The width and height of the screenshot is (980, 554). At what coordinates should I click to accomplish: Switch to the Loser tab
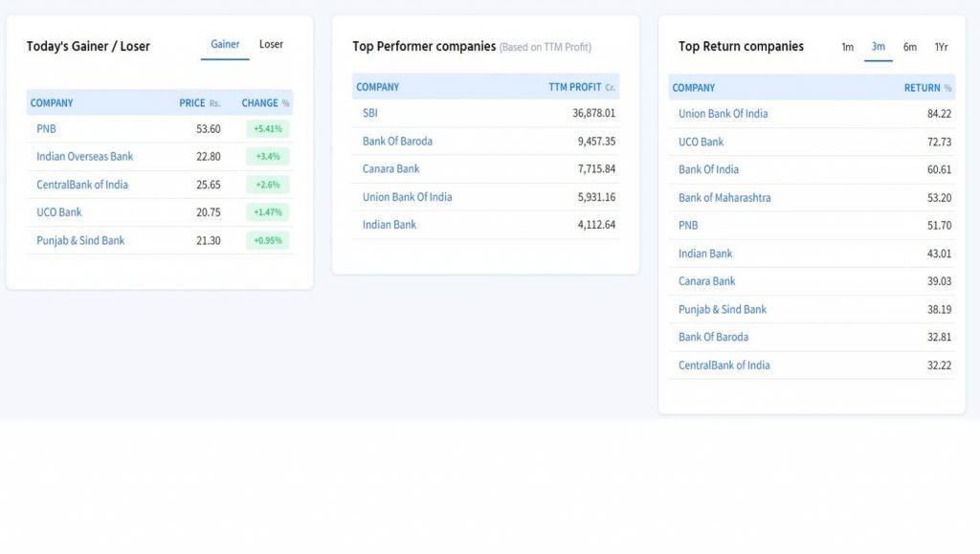pyautogui.click(x=271, y=44)
